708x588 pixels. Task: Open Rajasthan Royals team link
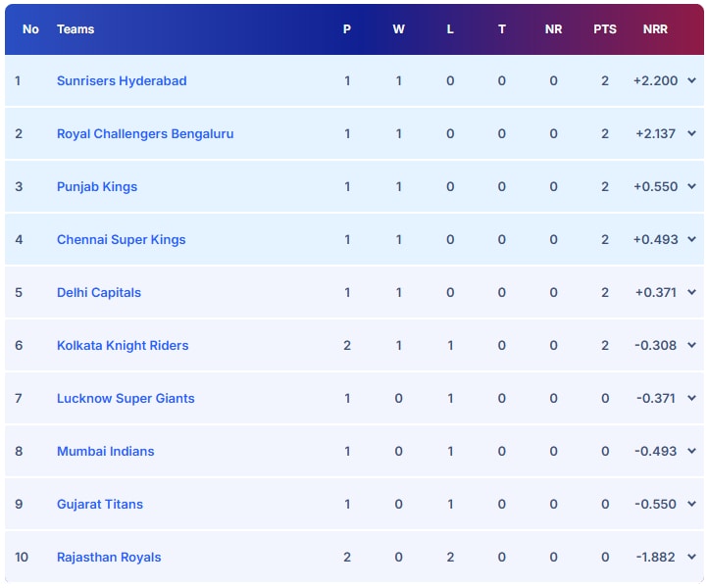pos(109,558)
